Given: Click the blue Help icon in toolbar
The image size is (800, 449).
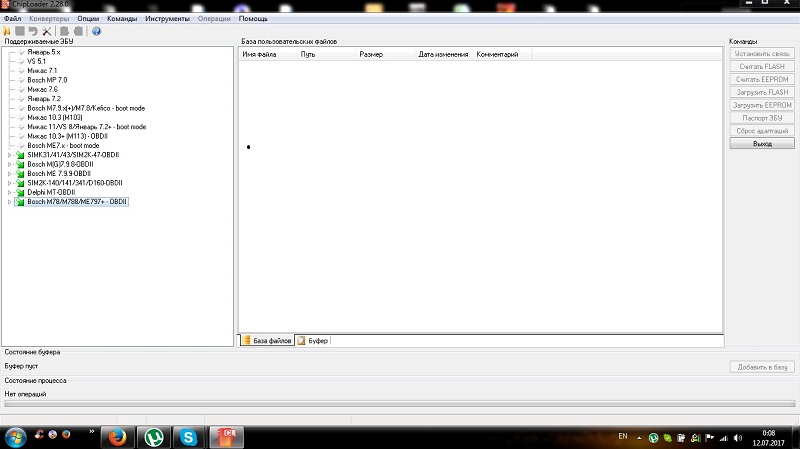Looking at the screenshot, I should (96, 31).
